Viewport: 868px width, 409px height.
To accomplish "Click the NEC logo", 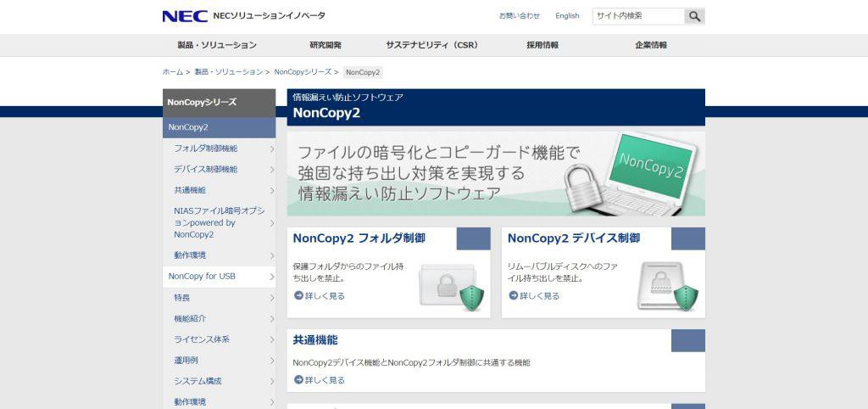I will 185,16.
